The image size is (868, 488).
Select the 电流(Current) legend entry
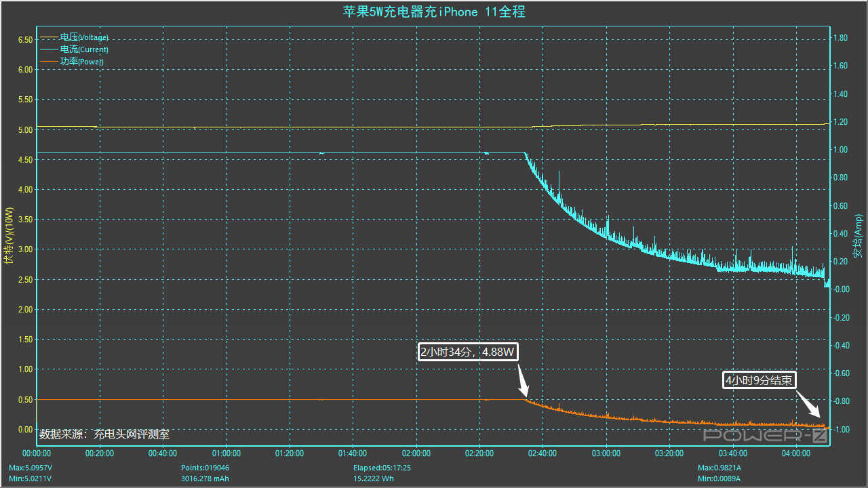84,49
